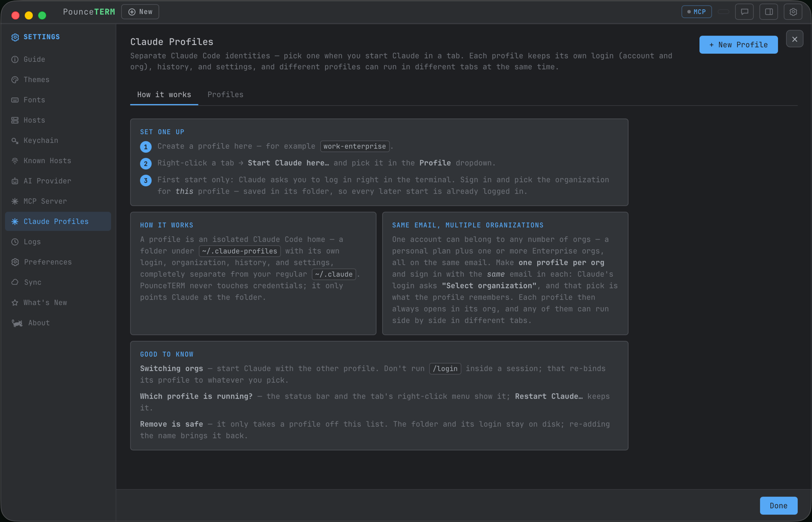
Task: Toggle the small switch next to MCP badge
Action: 724,12
